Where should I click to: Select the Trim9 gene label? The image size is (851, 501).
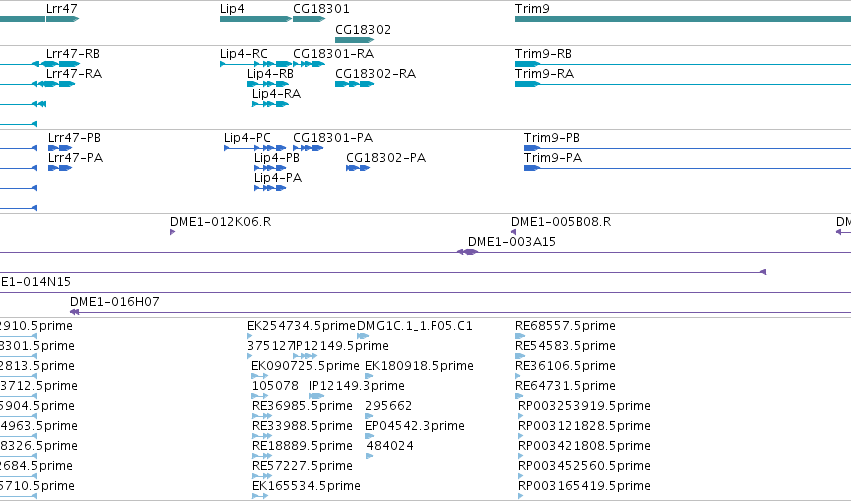pyautogui.click(x=532, y=9)
